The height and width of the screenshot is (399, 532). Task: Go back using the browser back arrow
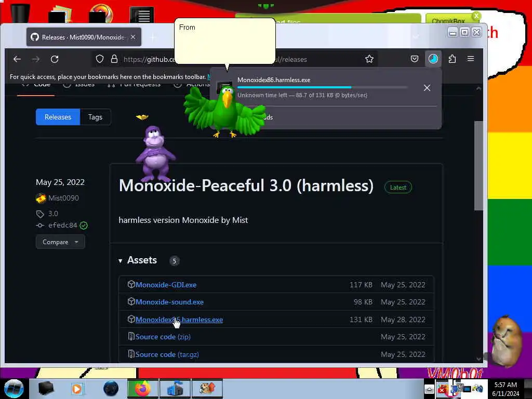click(x=17, y=59)
